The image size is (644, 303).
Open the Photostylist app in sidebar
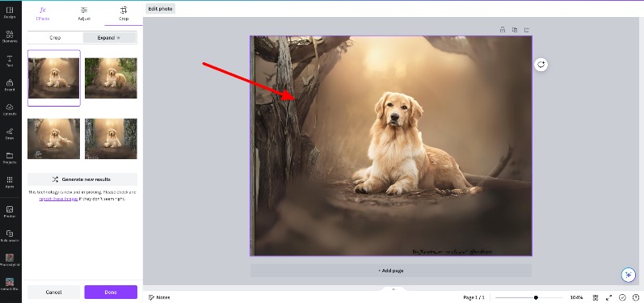coord(10,260)
